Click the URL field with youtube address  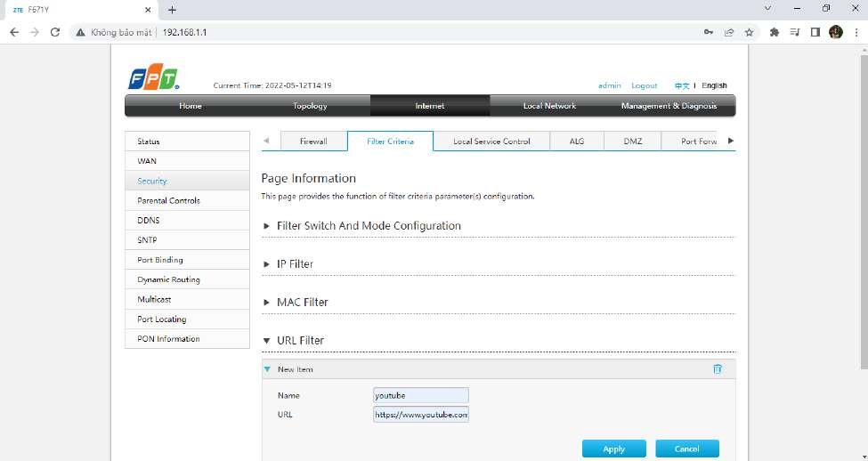(421, 415)
